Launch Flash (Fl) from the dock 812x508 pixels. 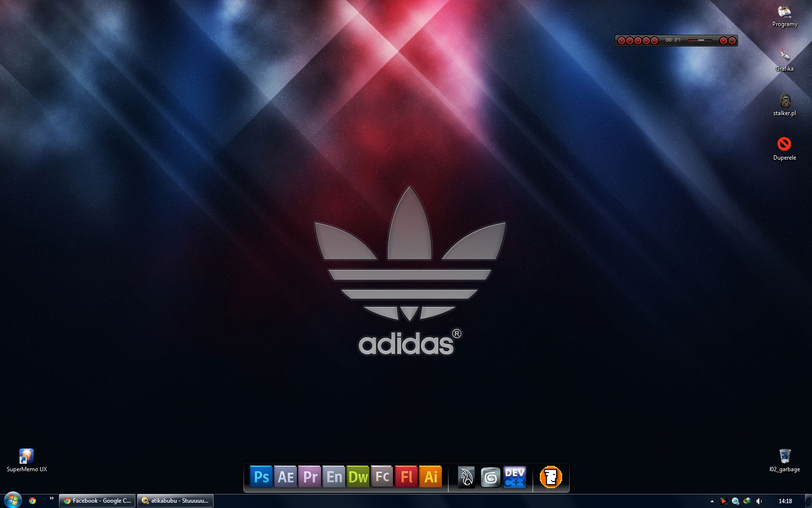[x=406, y=477]
